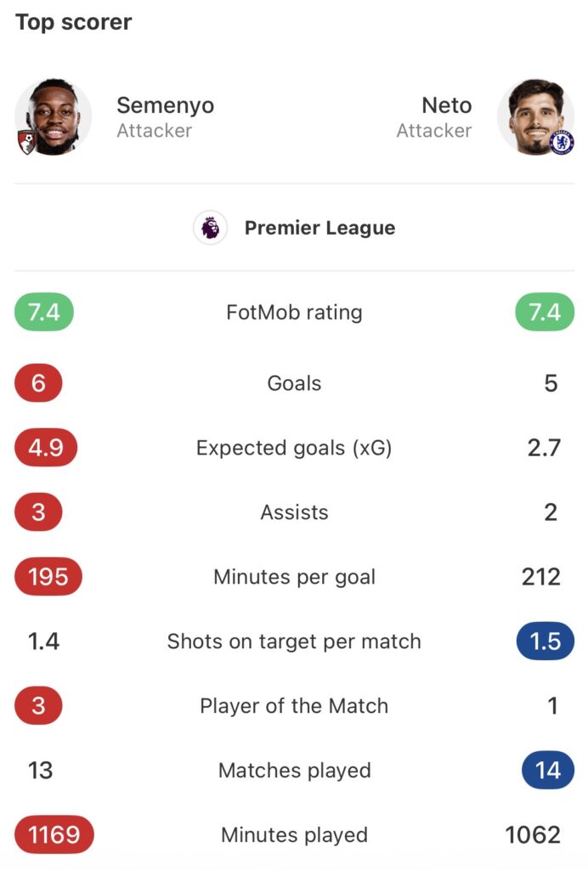The height and width of the screenshot is (870, 588).
Task: Tap Semenyo's green 7.4 rating badge
Action: pyautogui.click(x=44, y=313)
